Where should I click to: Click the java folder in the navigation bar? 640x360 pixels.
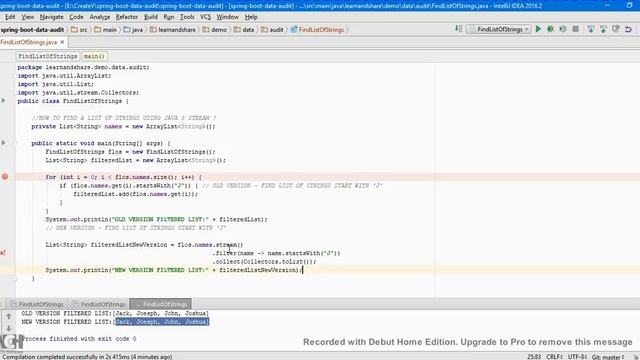click(133, 29)
